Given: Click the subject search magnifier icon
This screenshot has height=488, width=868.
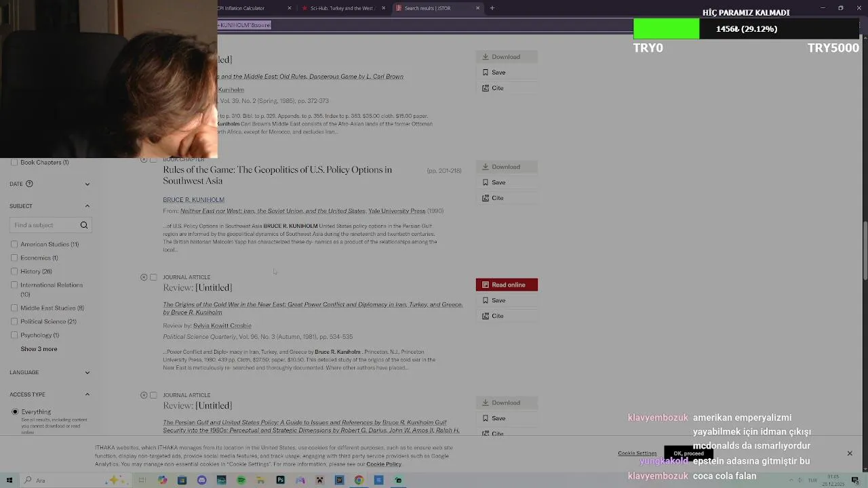Looking at the screenshot, I should [84, 225].
